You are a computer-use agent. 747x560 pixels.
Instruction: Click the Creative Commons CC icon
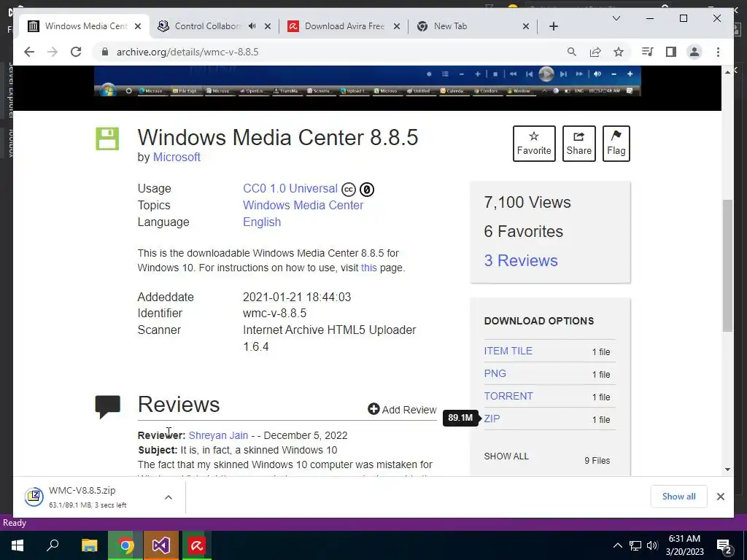click(x=348, y=190)
